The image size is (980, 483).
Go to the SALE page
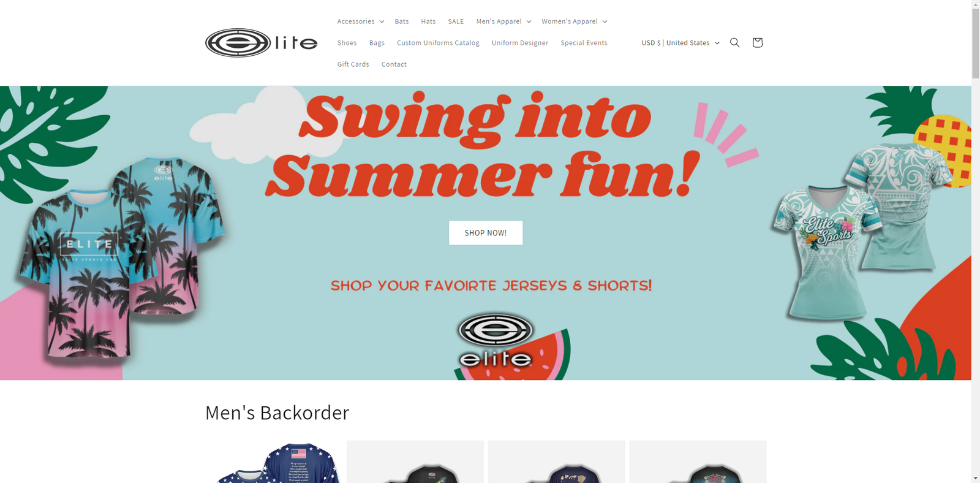(x=456, y=21)
